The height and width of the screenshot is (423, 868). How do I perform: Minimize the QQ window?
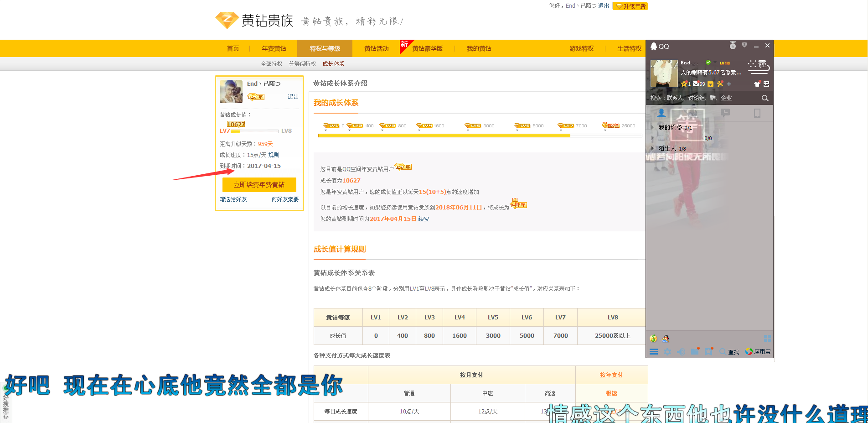click(756, 46)
